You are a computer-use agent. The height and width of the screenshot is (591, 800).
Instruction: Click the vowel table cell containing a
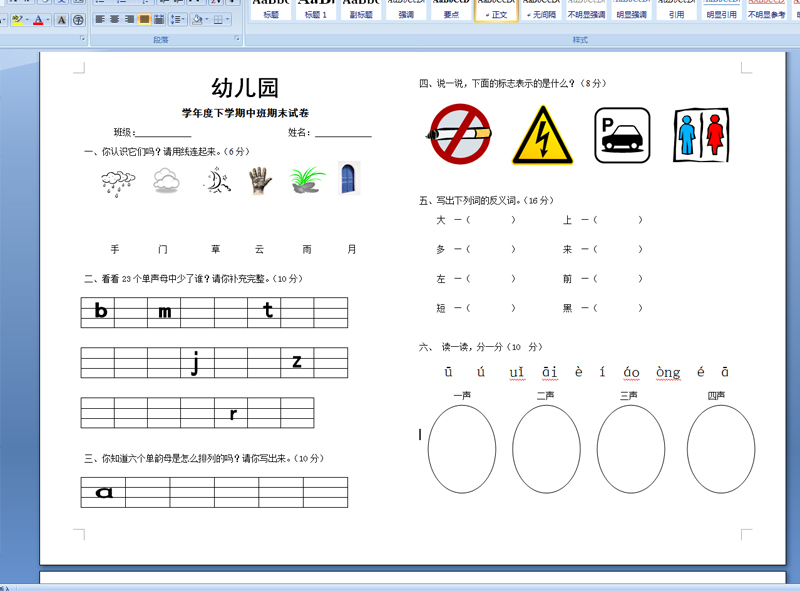pyautogui.click(x=103, y=492)
